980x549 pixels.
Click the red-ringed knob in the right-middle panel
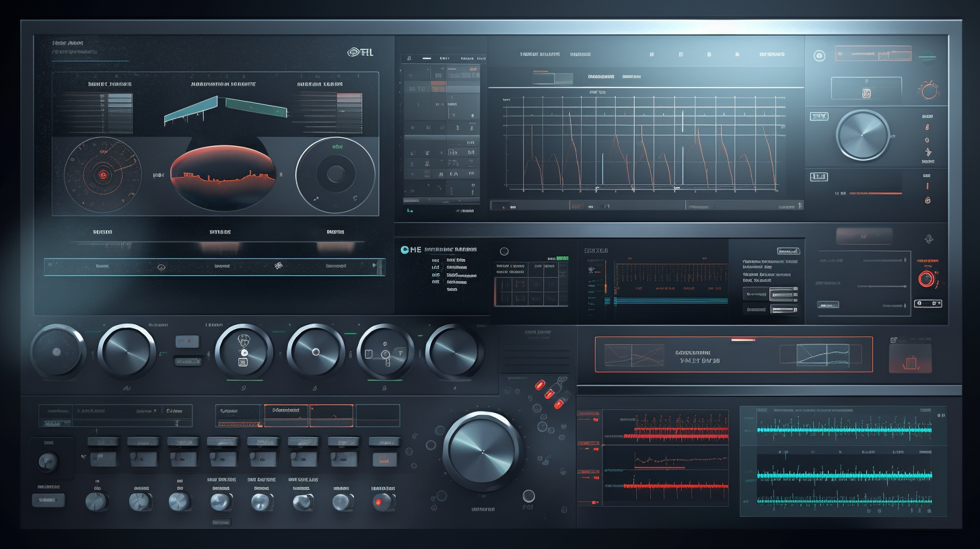[928, 278]
